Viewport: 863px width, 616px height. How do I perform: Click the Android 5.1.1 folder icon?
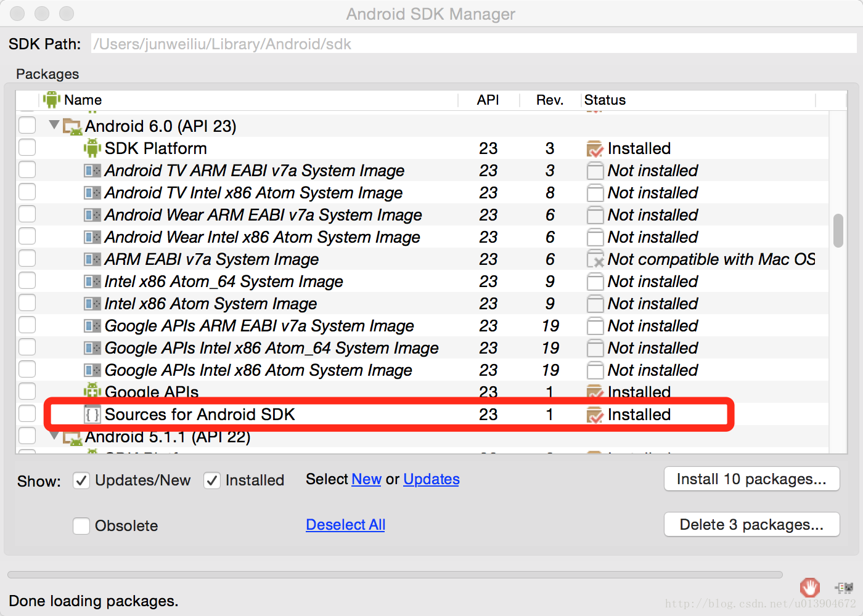pos(73,438)
